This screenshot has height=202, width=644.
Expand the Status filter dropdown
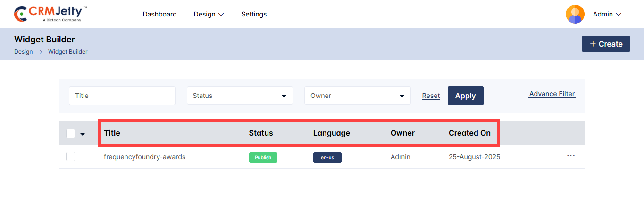[240, 96]
